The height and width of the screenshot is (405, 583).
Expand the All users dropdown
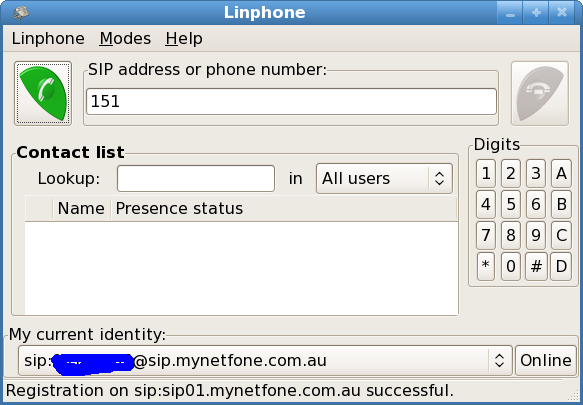pyautogui.click(x=384, y=179)
